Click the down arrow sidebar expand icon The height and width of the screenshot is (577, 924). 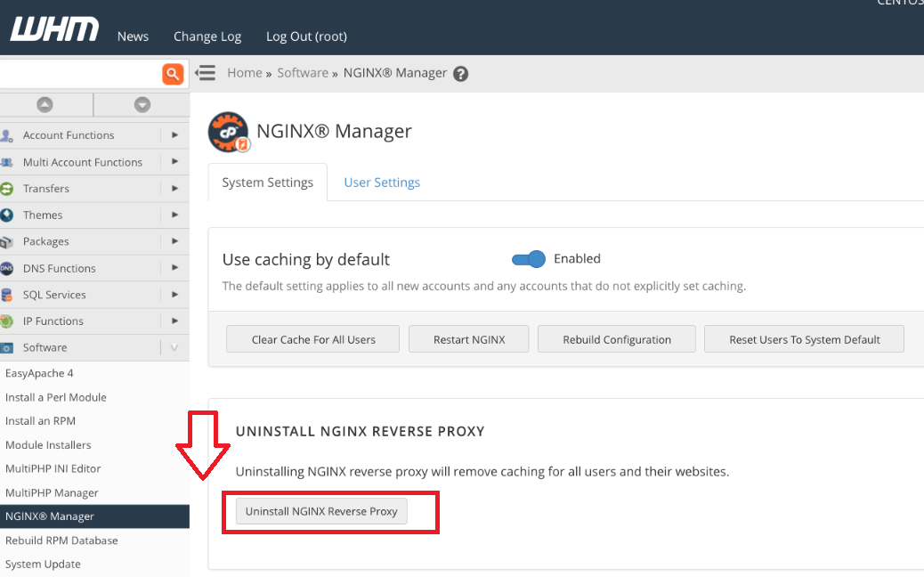coord(142,105)
